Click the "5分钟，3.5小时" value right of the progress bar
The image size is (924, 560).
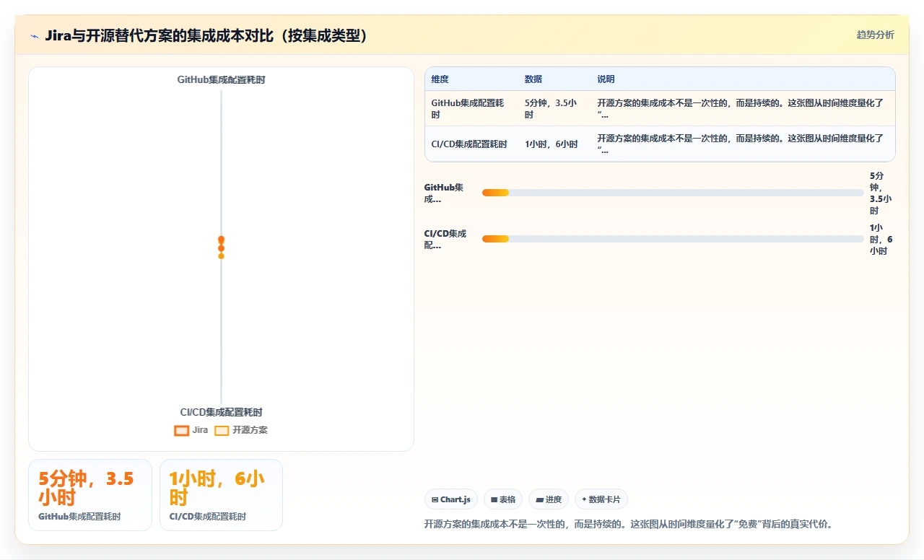tap(881, 193)
